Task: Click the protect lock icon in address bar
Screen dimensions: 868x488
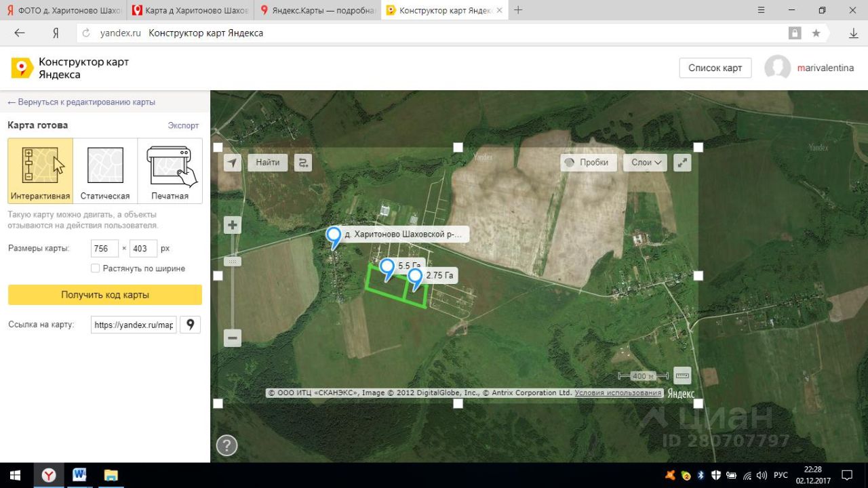Action: [x=795, y=33]
